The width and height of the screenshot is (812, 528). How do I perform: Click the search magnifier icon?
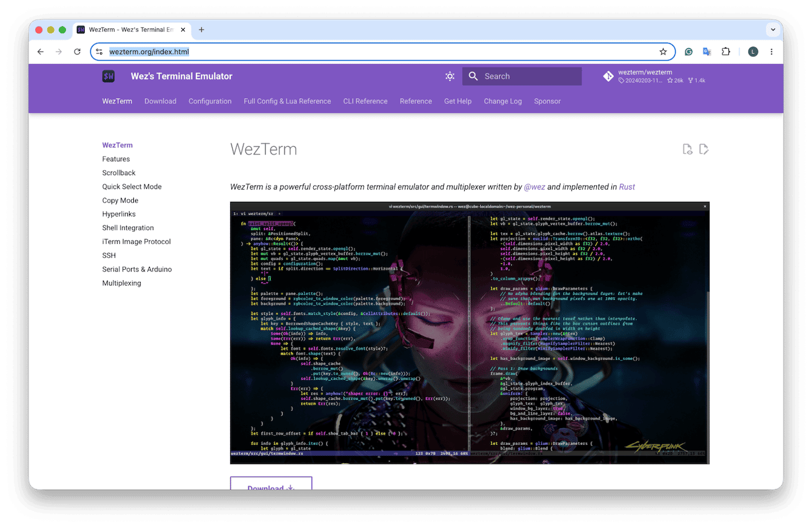tap(473, 76)
